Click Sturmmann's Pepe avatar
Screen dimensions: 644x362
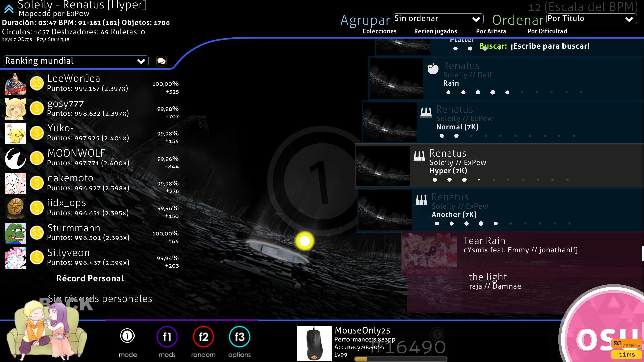click(x=15, y=233)
